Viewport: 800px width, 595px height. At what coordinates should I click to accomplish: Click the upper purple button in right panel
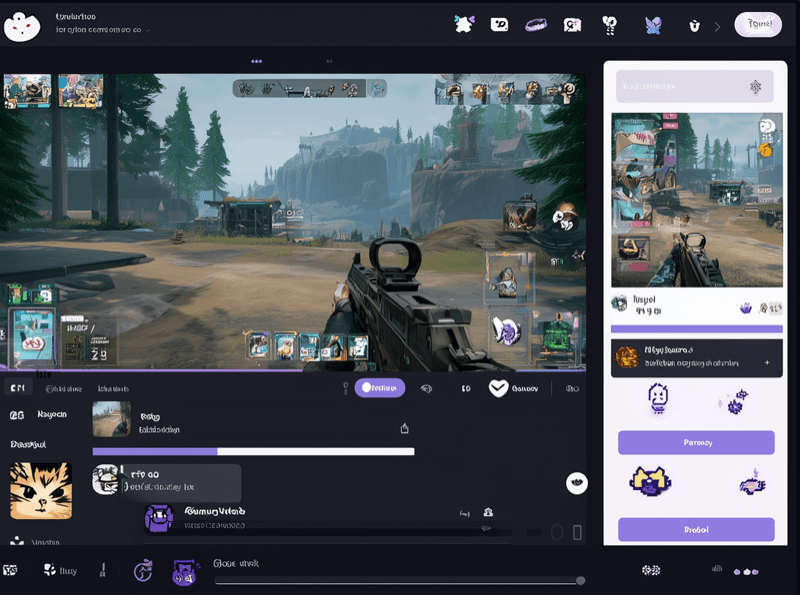point(696,442)
